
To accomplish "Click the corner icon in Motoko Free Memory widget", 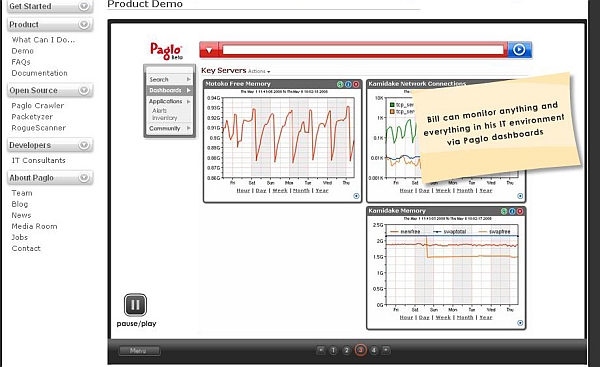I will [x=356, y=196].
